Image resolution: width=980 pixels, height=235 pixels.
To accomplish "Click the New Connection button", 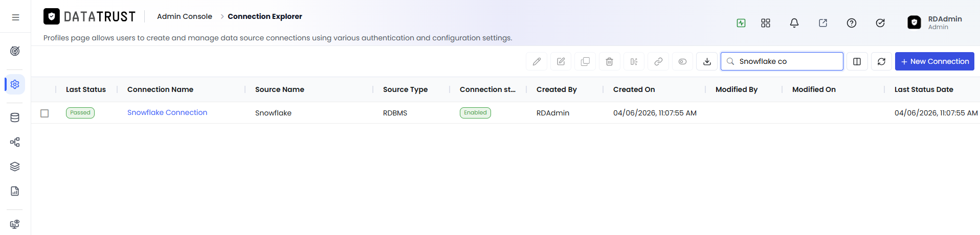I will [x=934, y=61].
